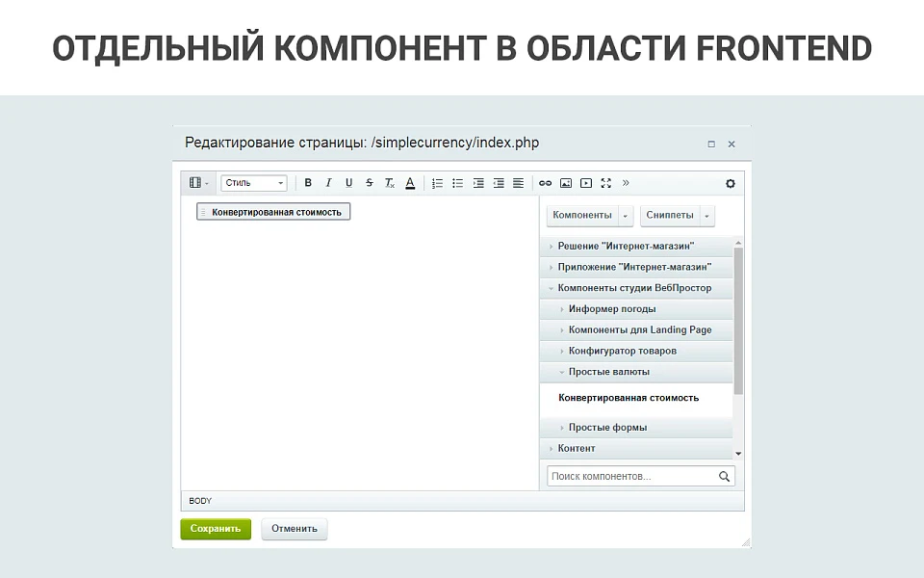The image size is (924, 578).
Task: Clear text formatting
Action: pos(390,183)
